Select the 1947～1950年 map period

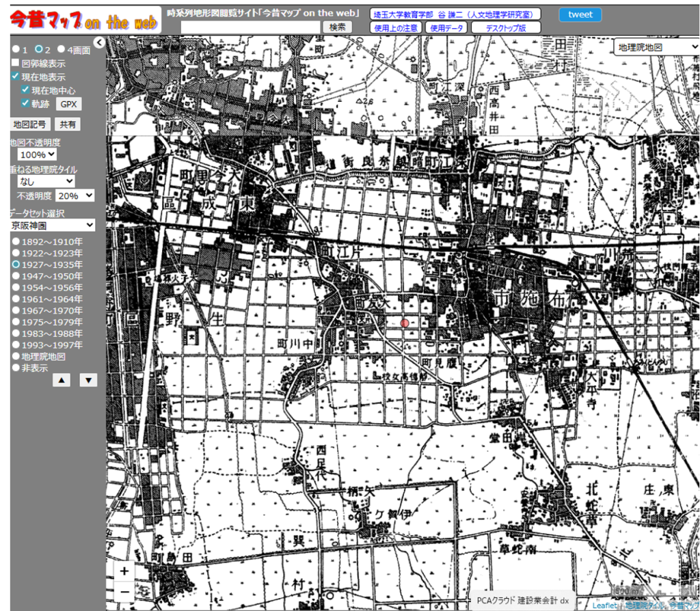coord(16,276)
